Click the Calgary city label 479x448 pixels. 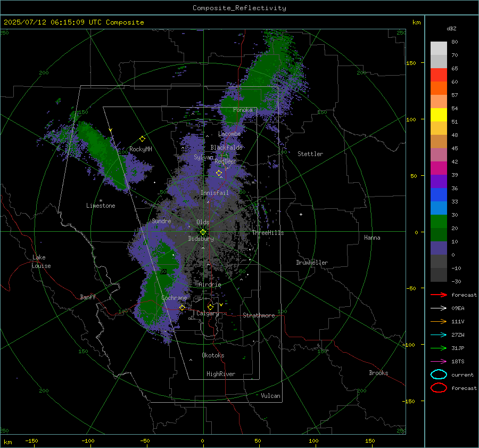coord(208,313)
